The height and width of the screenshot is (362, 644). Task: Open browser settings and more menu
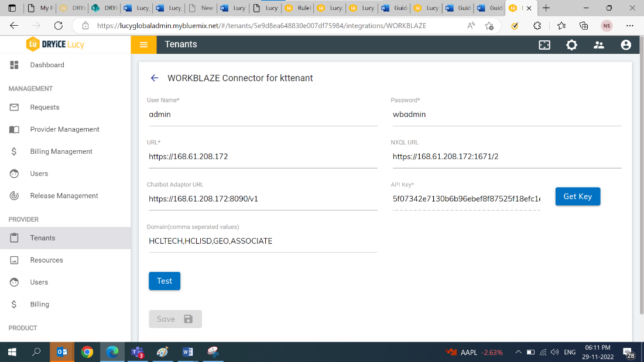pos(629,26)
